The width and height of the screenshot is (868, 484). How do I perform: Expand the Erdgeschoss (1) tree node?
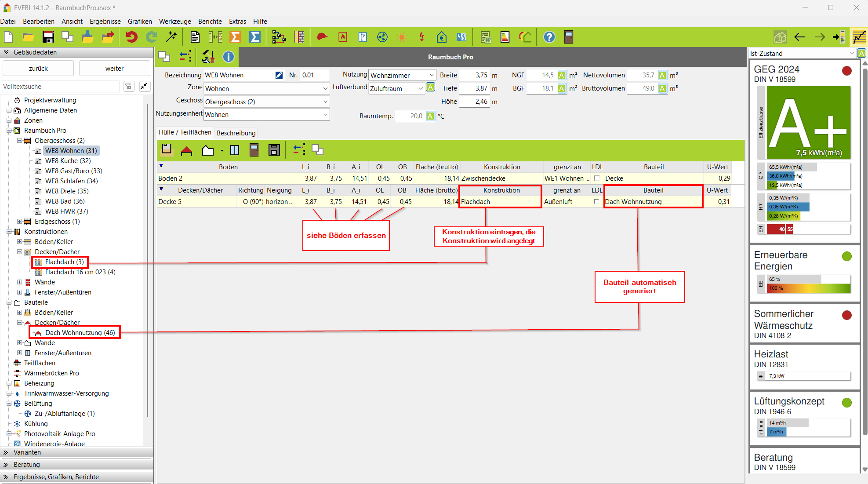pyautogui.click(x=19, y=222)
